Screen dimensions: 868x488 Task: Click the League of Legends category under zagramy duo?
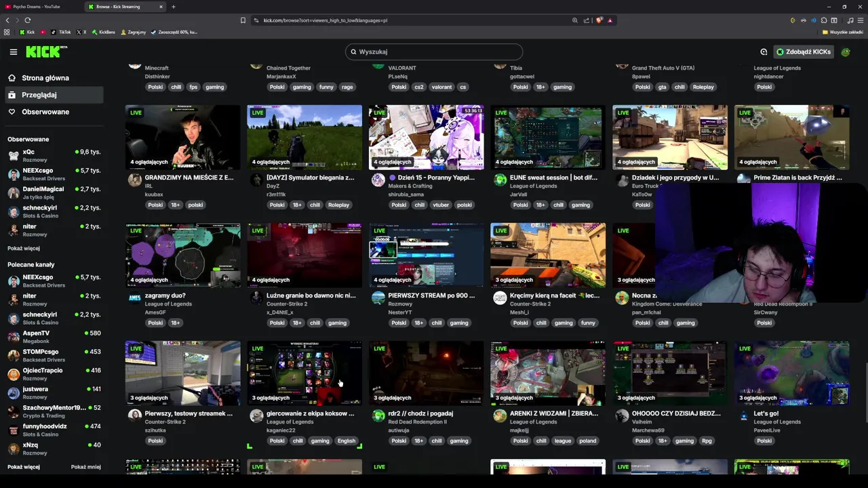[168, 304]
